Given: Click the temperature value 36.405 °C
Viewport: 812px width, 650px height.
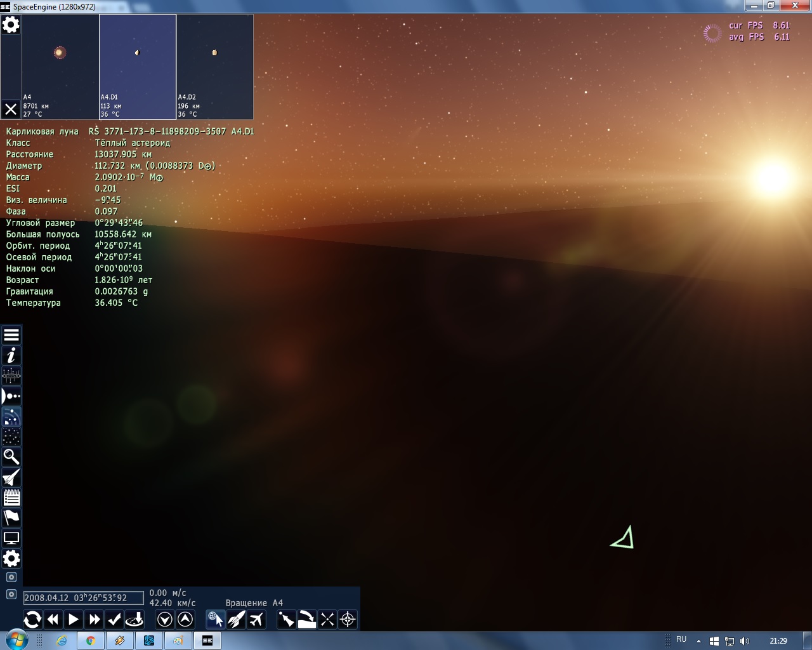Looking at the screenshot, I should click(116, 303).
